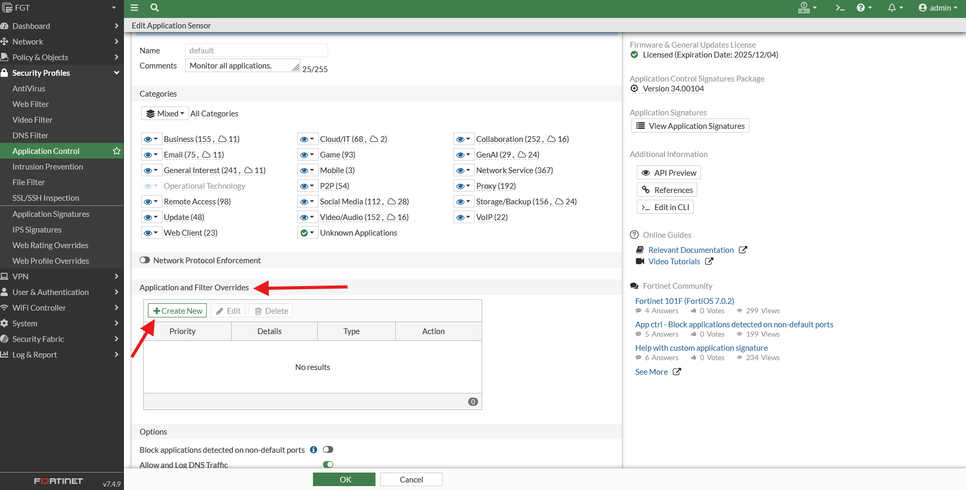Click the notifications bell icon

(892, 8)
